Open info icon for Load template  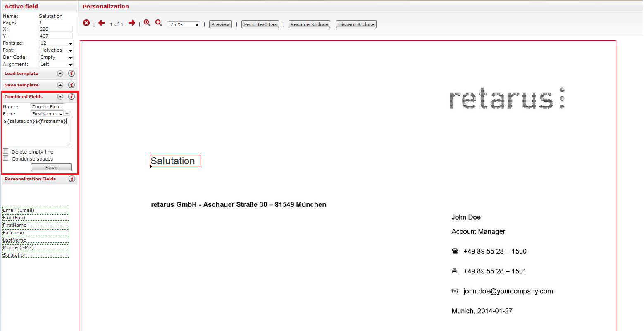(x=72, y=74)
